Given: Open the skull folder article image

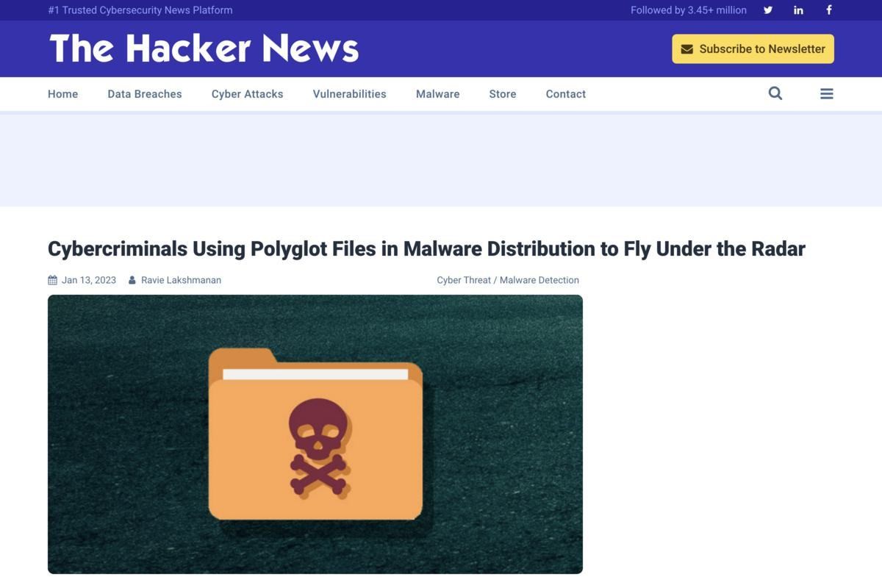Looking at the screenshot, I should [x=315, y=434].
